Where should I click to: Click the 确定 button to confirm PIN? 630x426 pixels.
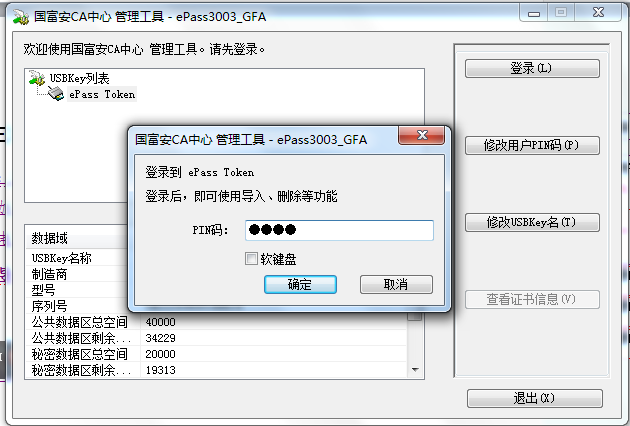(x=300, y=285)
